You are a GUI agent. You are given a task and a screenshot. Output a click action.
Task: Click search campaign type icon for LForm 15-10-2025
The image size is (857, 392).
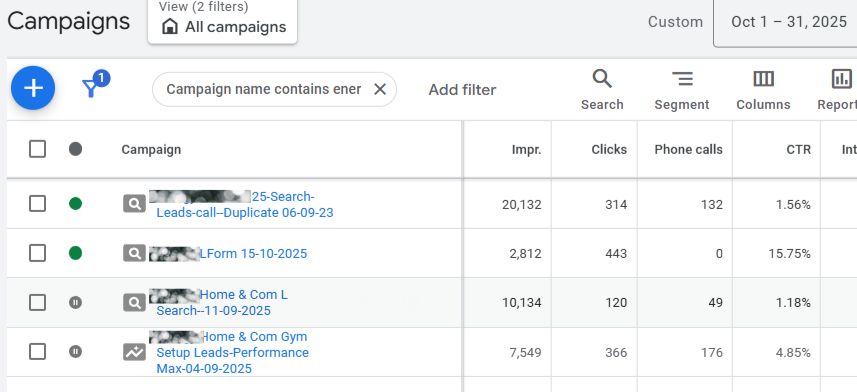pyautogui.click(x=134, y=253)
